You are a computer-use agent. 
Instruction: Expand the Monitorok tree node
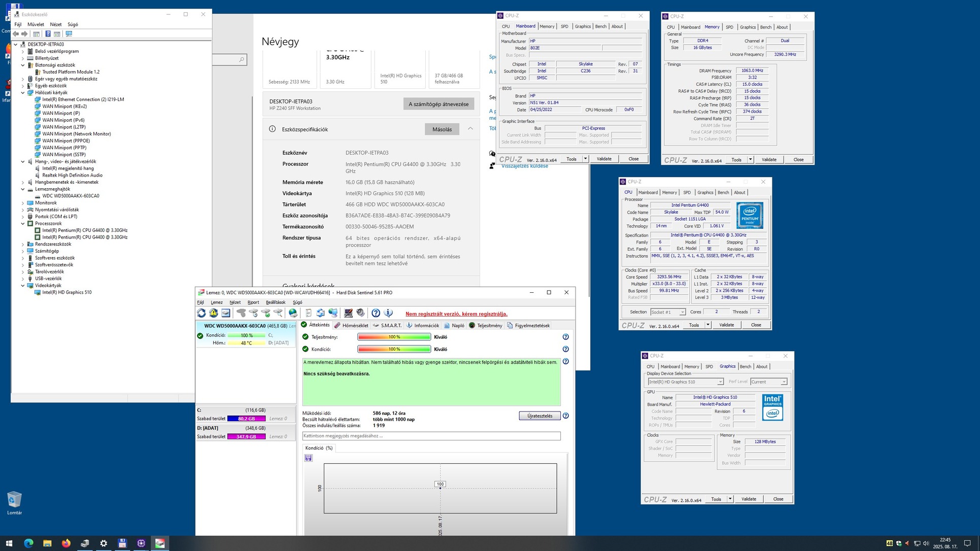click(23, 203)
